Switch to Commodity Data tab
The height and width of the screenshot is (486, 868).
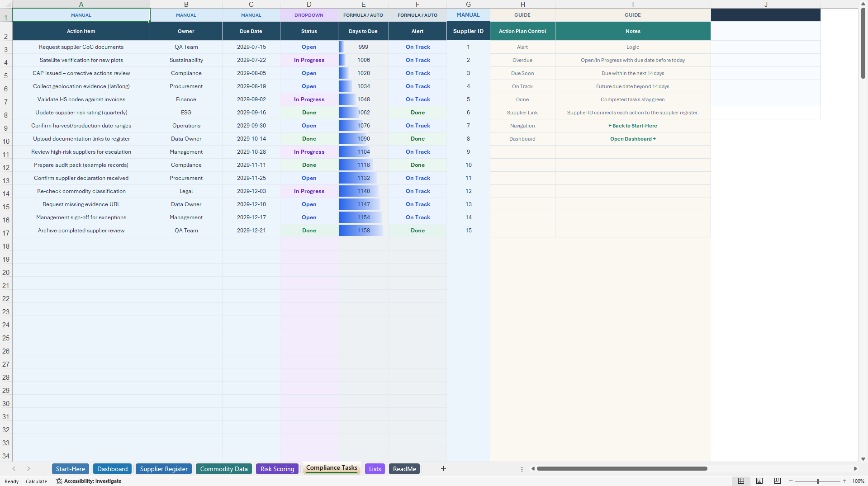click(x=224, y=469)
